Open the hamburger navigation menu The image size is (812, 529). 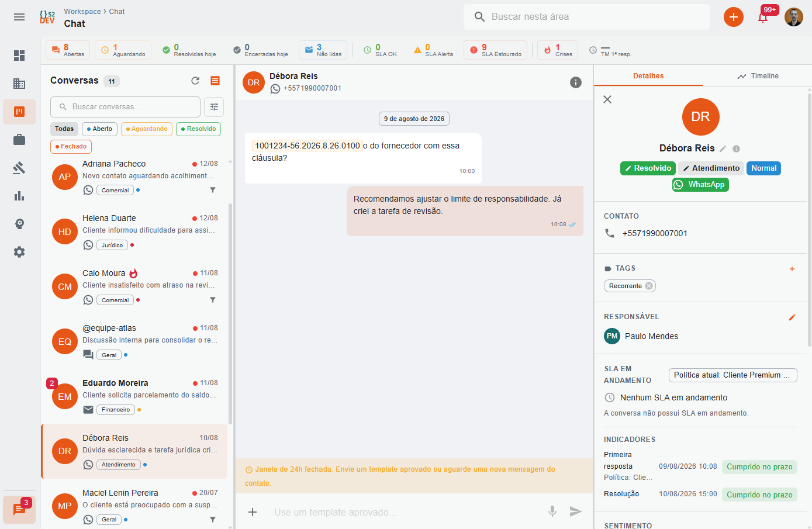(19, 17)
